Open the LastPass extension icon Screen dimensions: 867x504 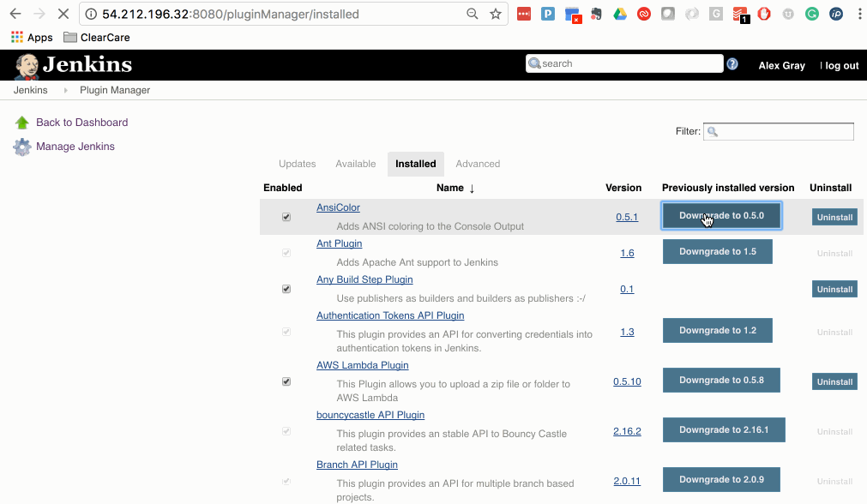point(524,14)
